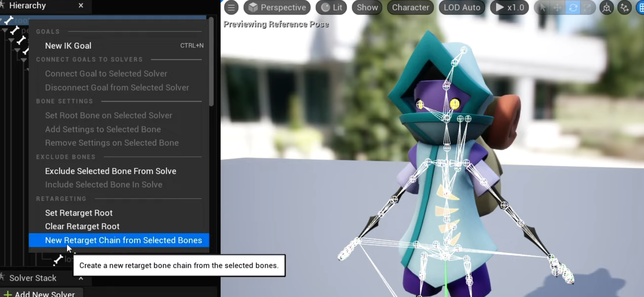Click the context menu vertical scrollbar
This screenshot has width=644, height=297.
click(211, 62)
